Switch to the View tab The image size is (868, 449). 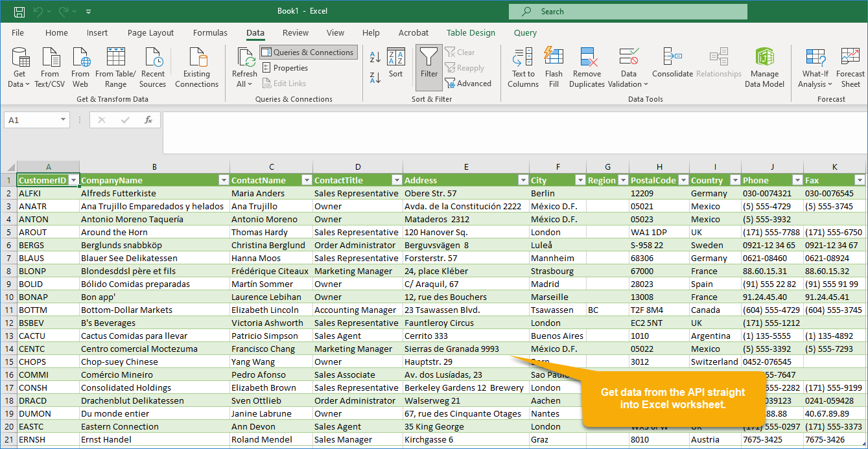click(335, 33)
